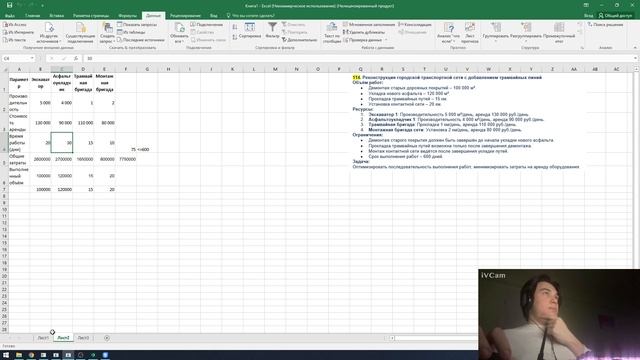Import data with the Из Интернета button
The image size is (640, 360).
pos(18,32)
